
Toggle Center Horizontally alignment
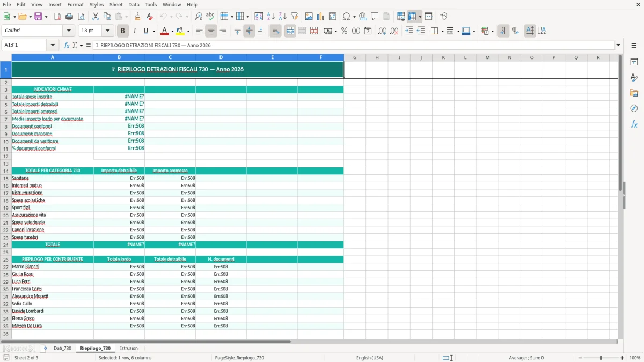tap(211, 31)
